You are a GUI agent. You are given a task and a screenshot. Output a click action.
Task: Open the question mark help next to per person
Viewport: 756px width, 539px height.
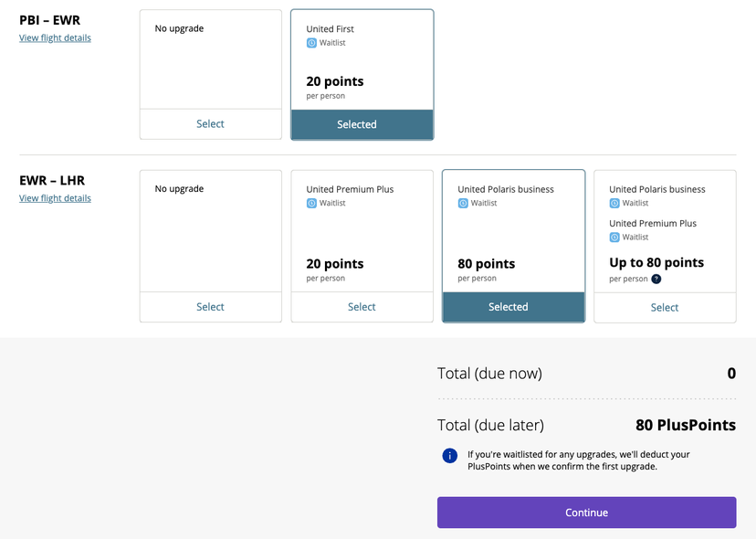pyautogui.click(x=656, y=280)
